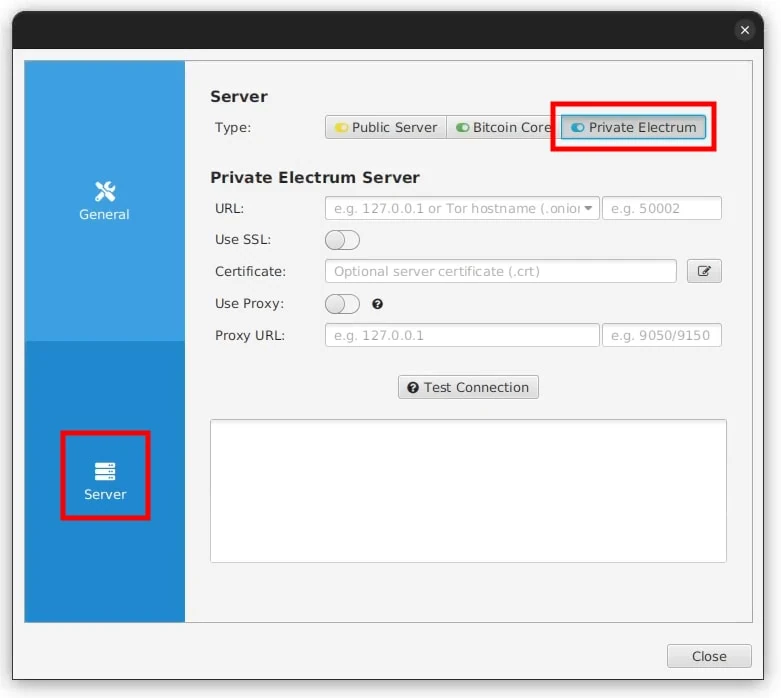Focus the server port field

[661, 208]
